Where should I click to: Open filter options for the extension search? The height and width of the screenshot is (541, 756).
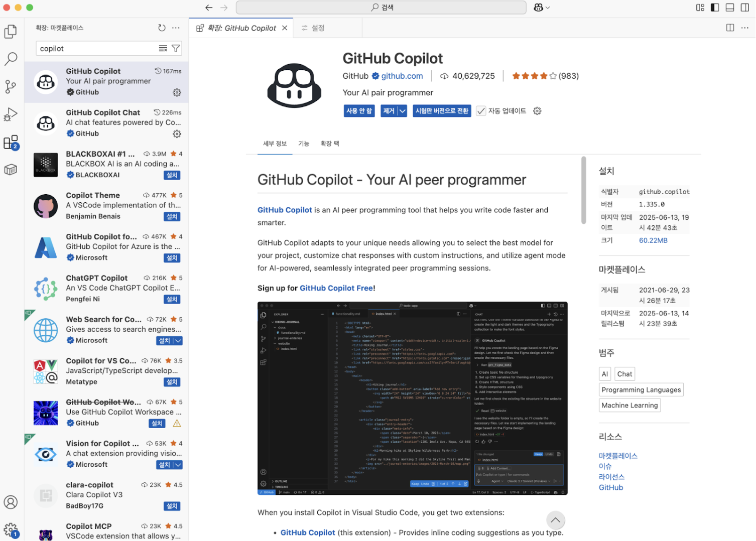[x=175, y=48]
